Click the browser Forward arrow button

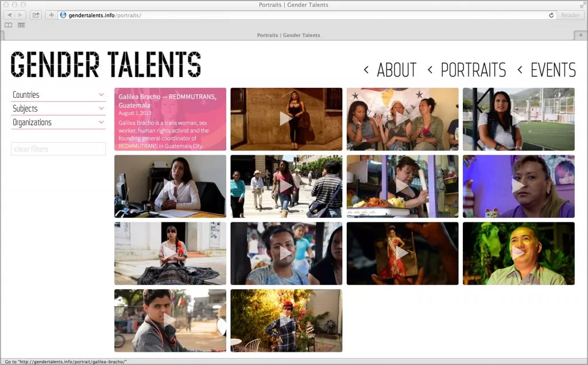coord(21,15)
